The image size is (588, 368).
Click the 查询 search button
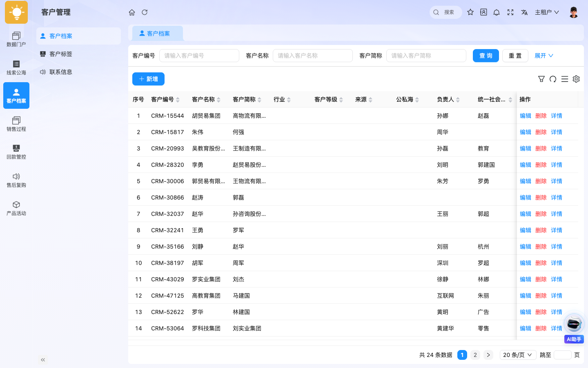486,56
